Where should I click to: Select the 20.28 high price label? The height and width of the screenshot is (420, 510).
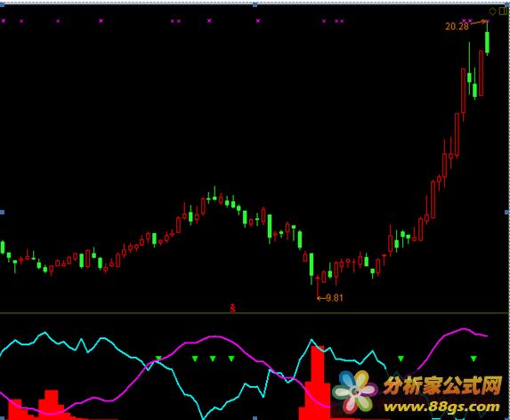457,26
